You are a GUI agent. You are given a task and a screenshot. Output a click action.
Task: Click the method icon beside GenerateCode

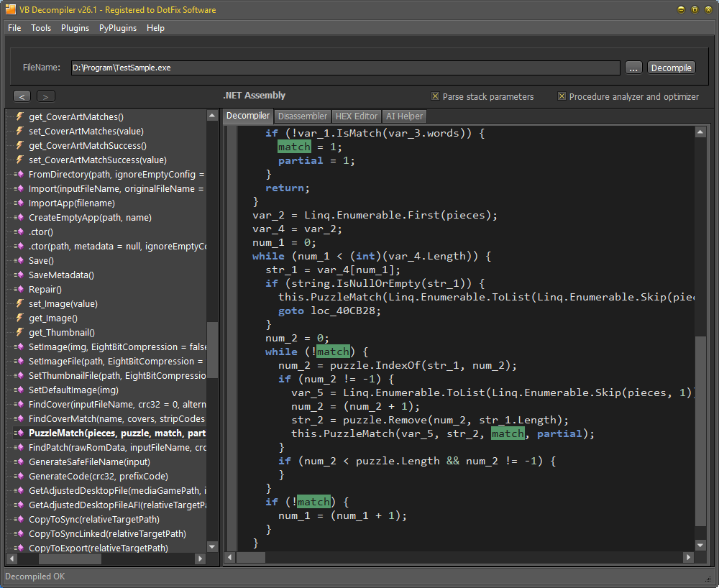19,476
